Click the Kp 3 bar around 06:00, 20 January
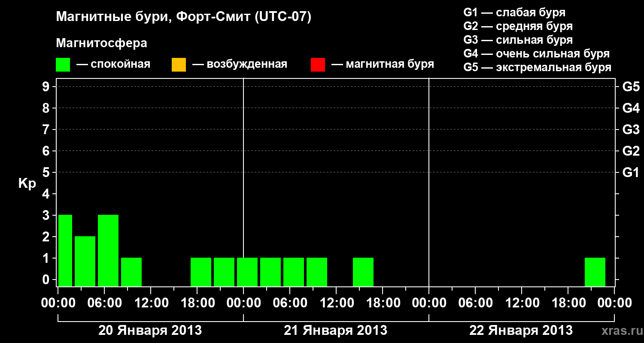The height and width of the screenshot is (343, 644). coord(108,250)
